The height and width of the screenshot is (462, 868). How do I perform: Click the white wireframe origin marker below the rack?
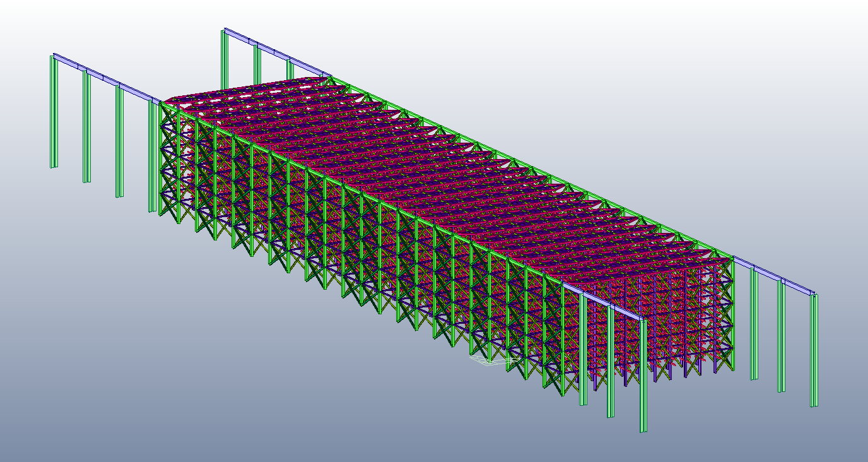(x=491, y=360)
